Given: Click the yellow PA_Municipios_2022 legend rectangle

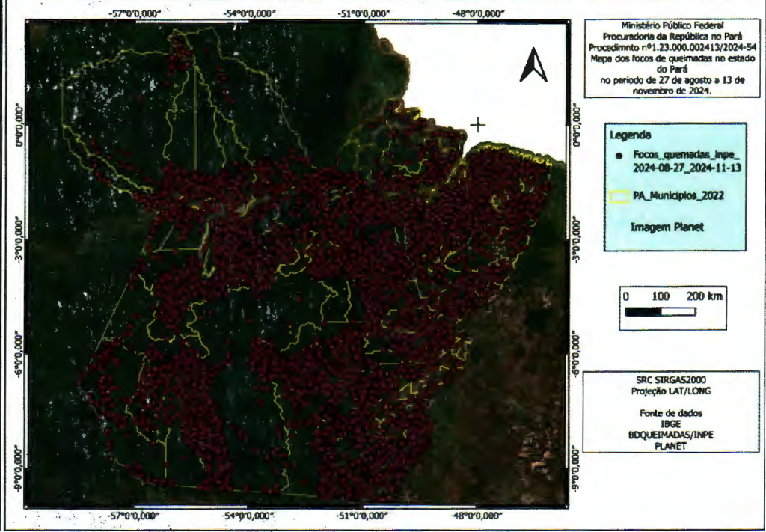Looking at the screenshot, I should tap(619, 195).
